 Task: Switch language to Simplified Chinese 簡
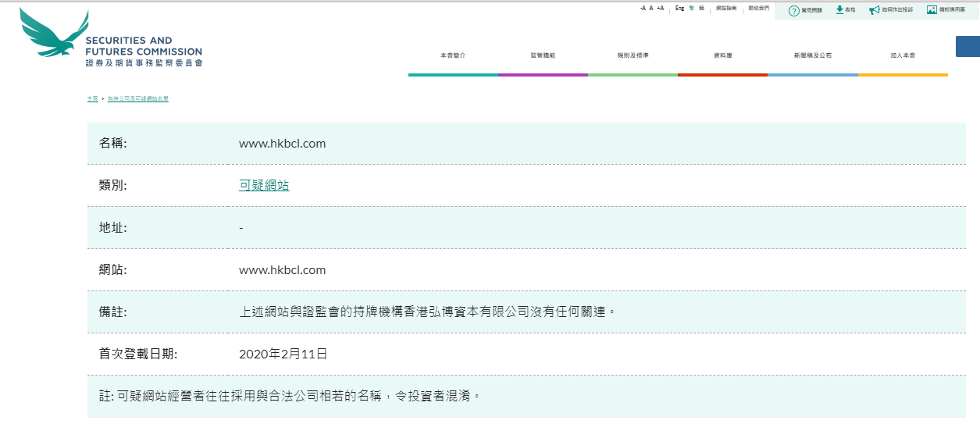701,8
